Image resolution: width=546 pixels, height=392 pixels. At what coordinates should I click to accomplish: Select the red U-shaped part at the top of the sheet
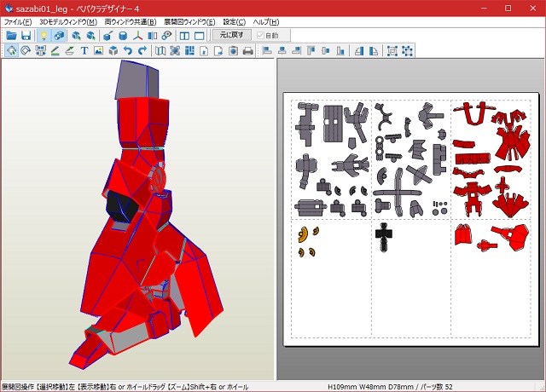click(x=474, y=113)
